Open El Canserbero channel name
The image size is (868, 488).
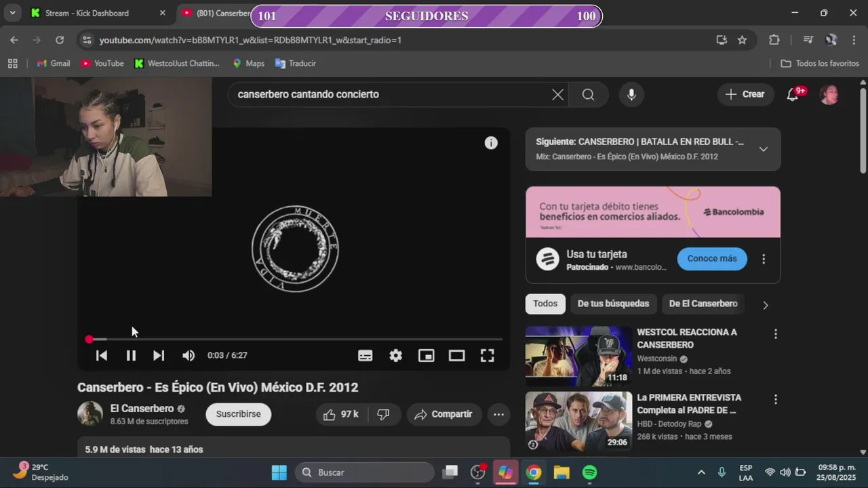pos(142,409)
